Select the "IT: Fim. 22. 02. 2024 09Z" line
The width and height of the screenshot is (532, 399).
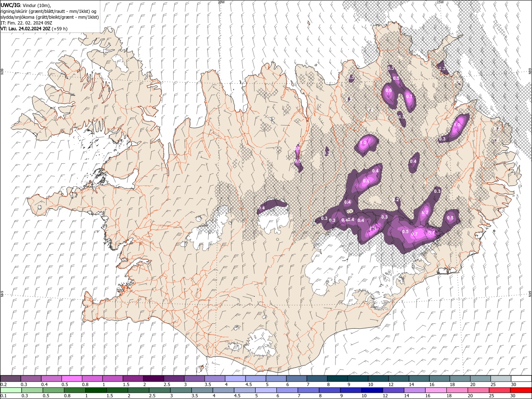26,23
